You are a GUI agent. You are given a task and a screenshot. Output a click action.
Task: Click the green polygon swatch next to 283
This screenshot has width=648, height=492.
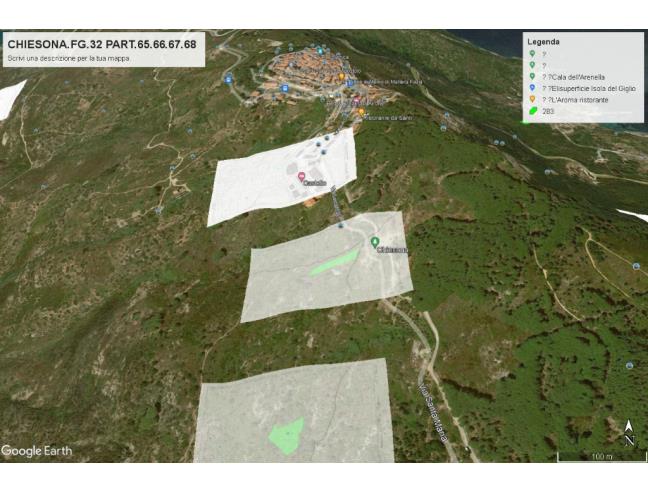(x=531, y=112)
